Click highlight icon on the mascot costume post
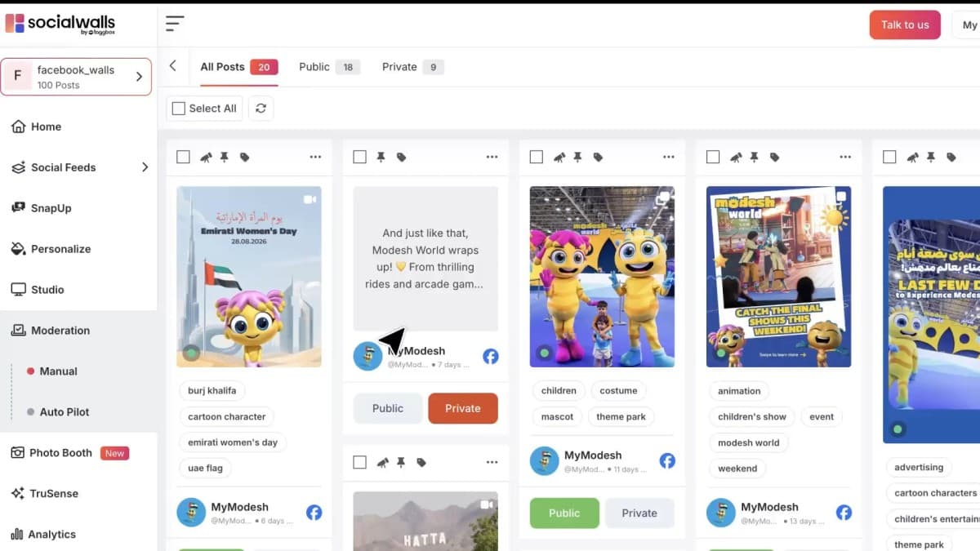 [559, 157]
